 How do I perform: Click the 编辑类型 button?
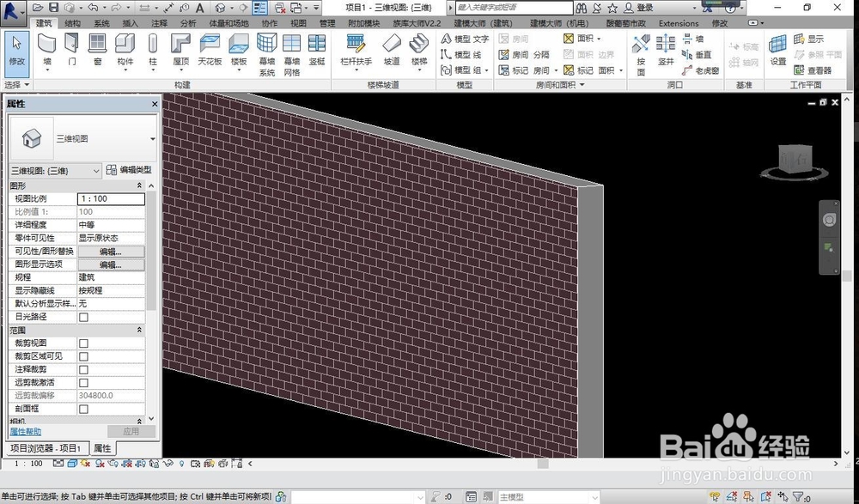click(x=130, y=170)
